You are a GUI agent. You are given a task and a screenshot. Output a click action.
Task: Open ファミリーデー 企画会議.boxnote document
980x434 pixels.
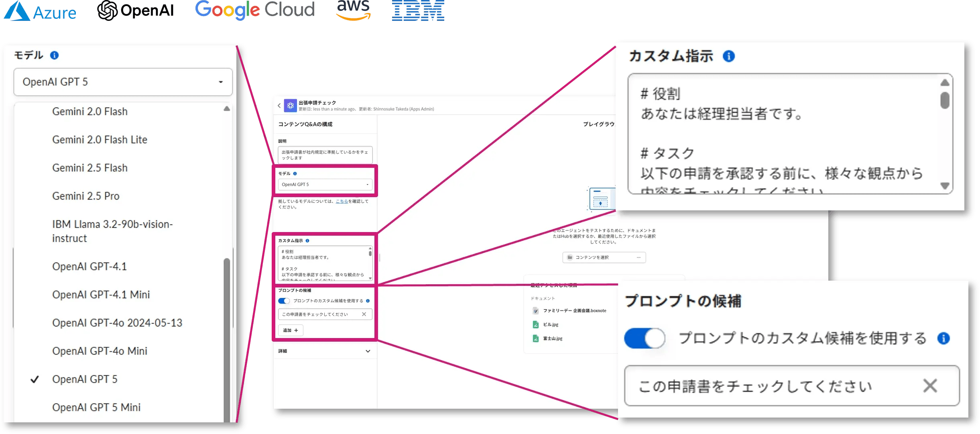[x=575, y=310]
